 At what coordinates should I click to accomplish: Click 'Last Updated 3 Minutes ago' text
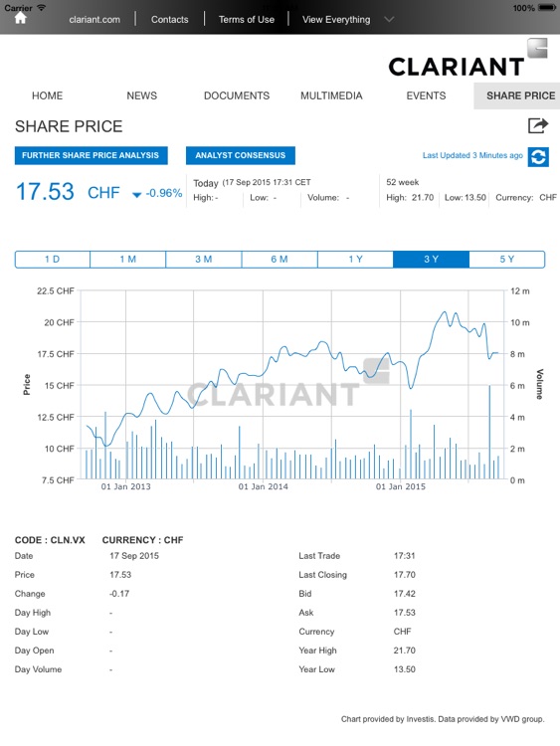point(472,155)
